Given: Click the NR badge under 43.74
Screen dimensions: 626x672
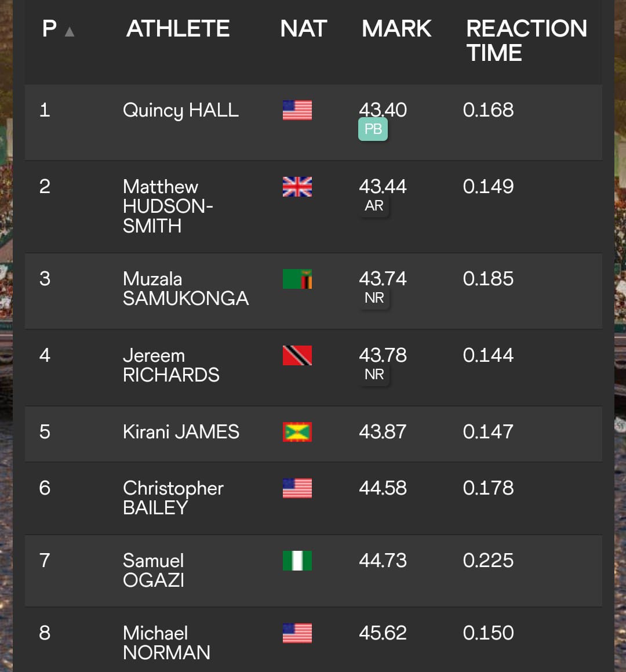Looking at the screenshot, I should click(x=374, y=298).
